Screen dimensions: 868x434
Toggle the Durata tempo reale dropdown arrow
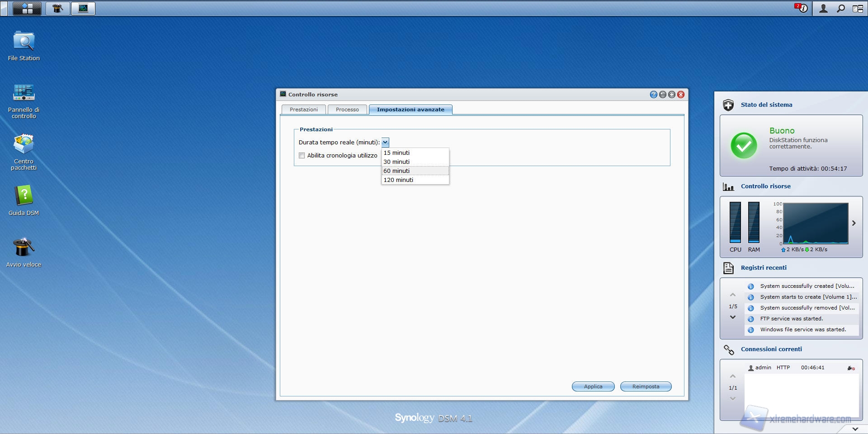pos(385,143)
